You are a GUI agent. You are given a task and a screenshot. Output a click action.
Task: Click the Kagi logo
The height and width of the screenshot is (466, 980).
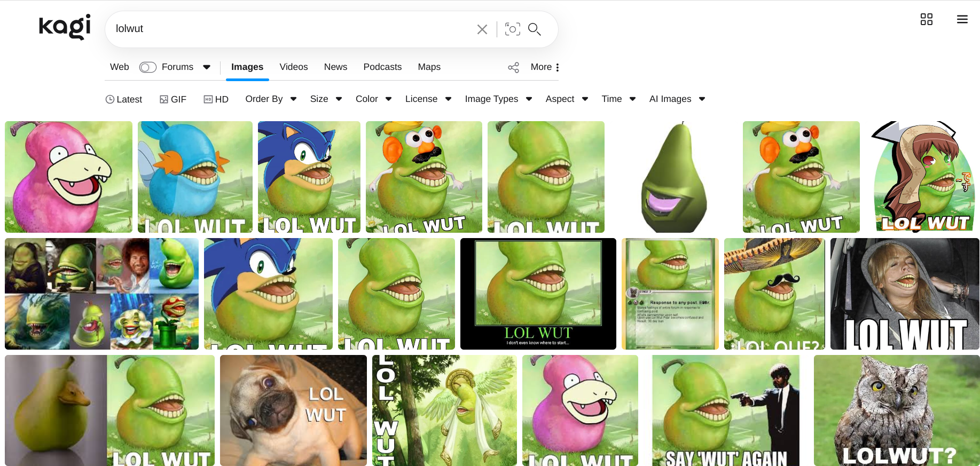(x=65, y=27)
